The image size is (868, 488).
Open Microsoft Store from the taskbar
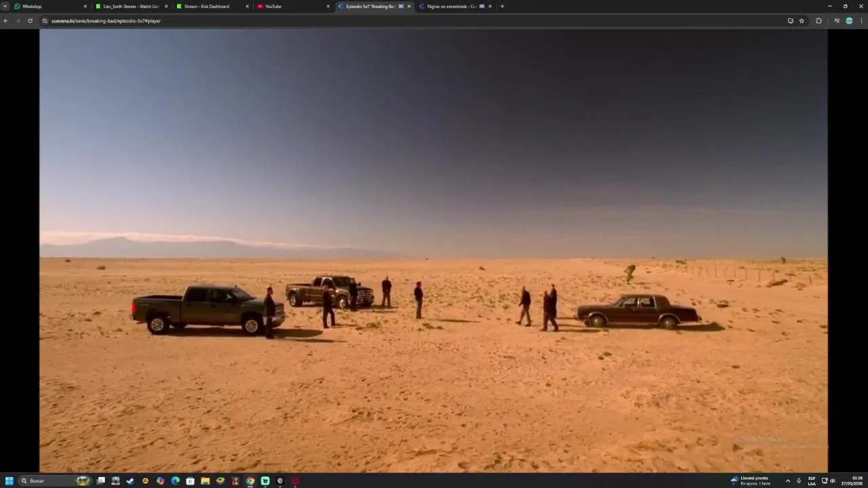(191, 481)
